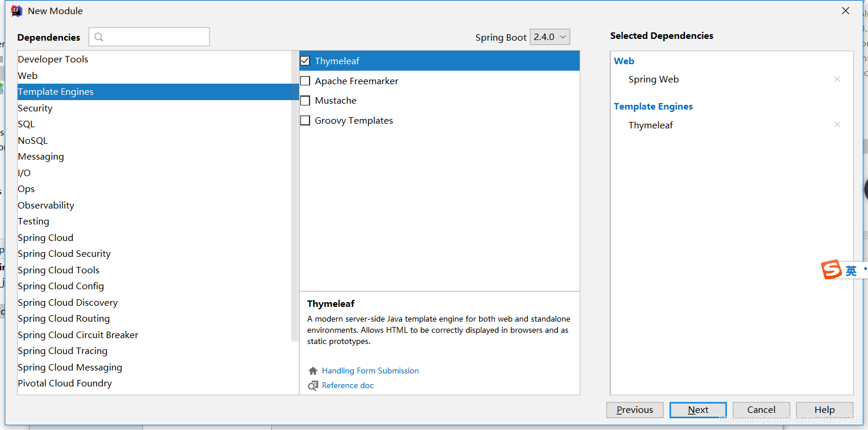Screen dimensions: 868x430
Task: Choose the NoSQL category
Action: 154,141
